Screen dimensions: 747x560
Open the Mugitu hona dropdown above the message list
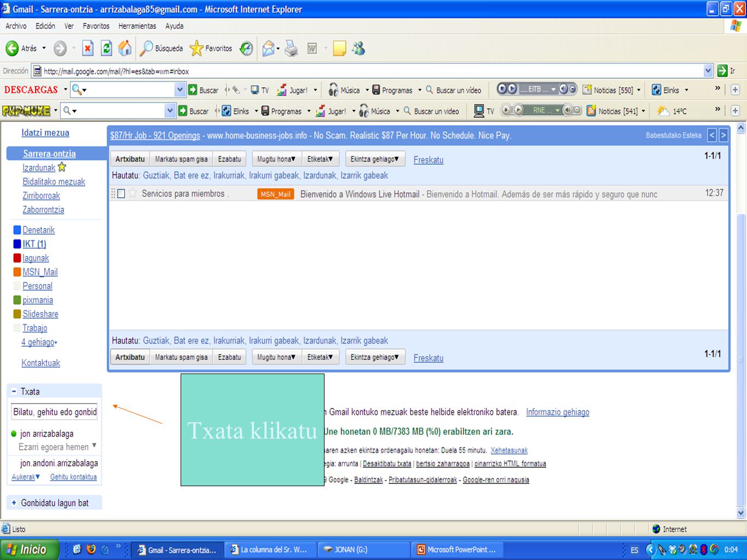click(276, 159)
